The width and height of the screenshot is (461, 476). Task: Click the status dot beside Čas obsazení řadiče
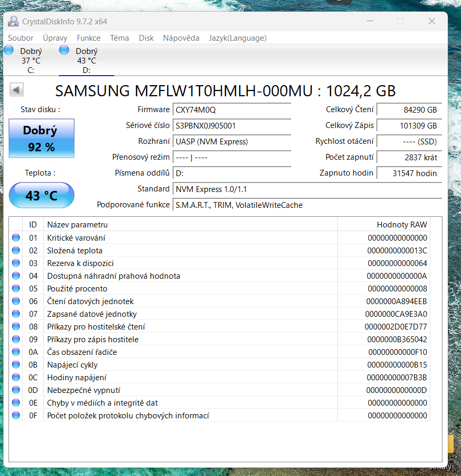click(x=15, y=352)
